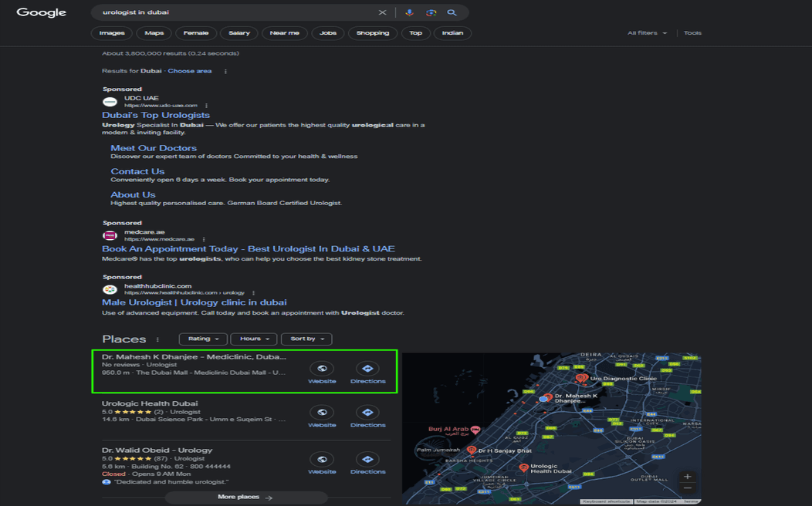Open the medcare.ae ad options menu
This screenshot has width=812, height=506.
click(204, 240)
